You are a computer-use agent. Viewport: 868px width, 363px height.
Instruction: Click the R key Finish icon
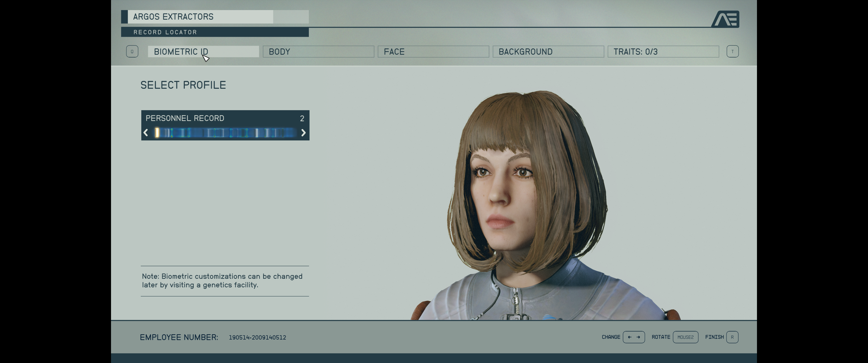point(732,337)
